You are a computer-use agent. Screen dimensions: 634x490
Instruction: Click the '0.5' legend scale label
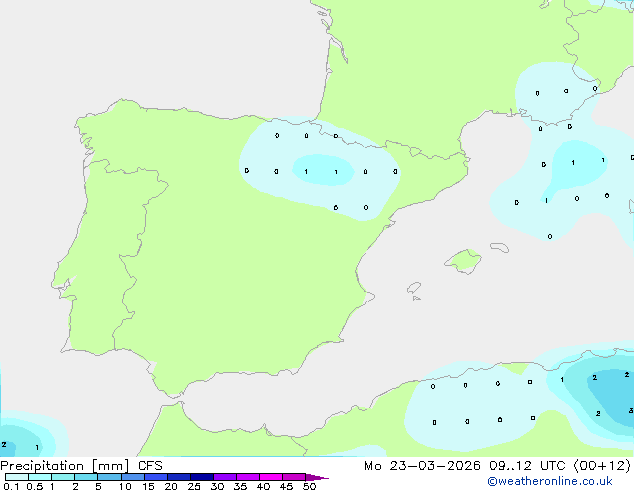click(35, 486)
